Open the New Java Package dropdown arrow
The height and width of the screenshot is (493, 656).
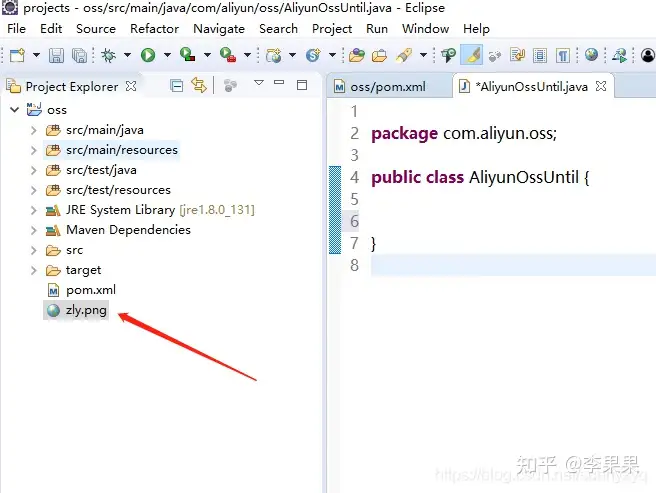point(292,55)
